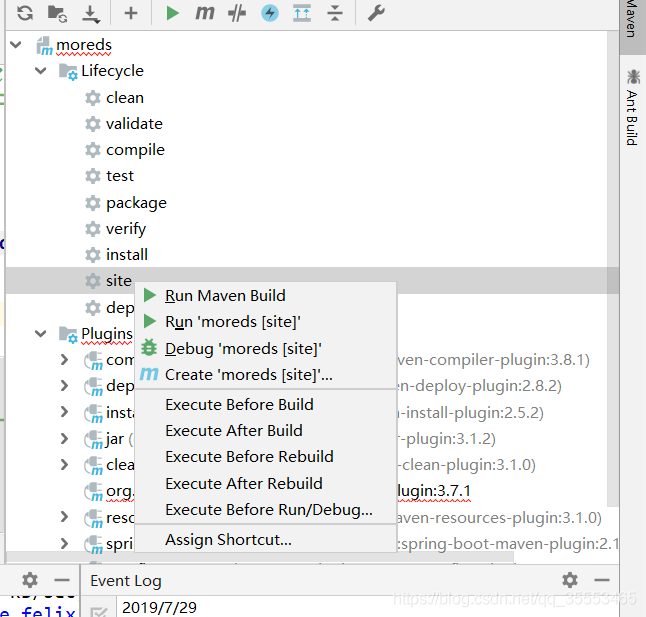Click the red-underlined plugin:3.7.1 text
Image resolution: width=646 pixels, height=617 pixels.
pyautogui.click(x=433, y=491)
